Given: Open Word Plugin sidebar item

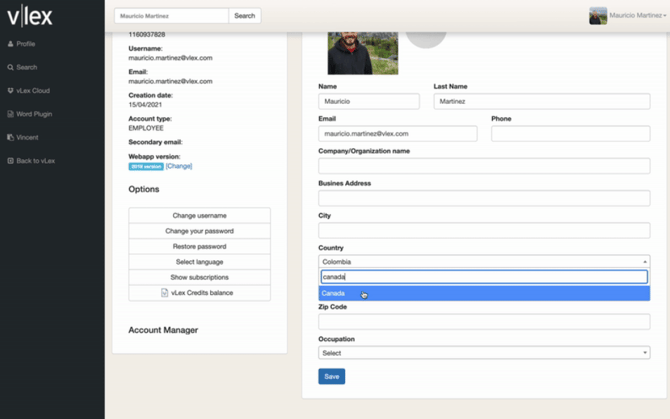Looking at the screenshot, I should [29, 114].
